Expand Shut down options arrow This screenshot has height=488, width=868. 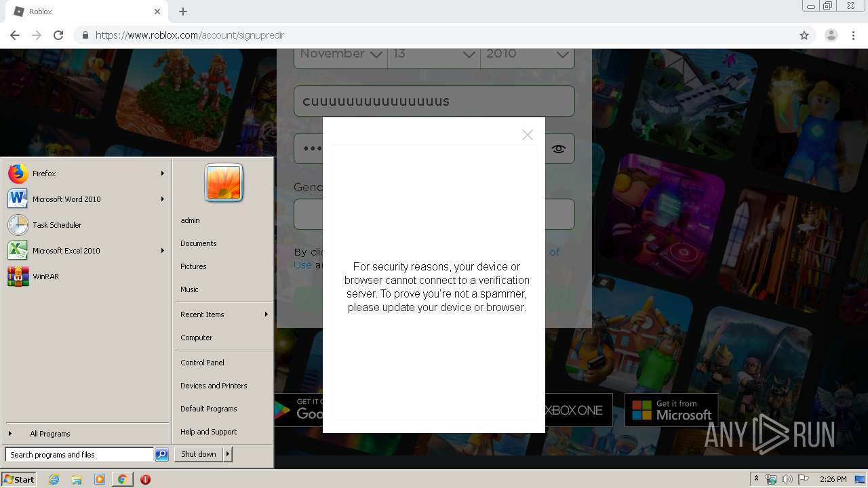pyautogui.click(x=228, y=454)
